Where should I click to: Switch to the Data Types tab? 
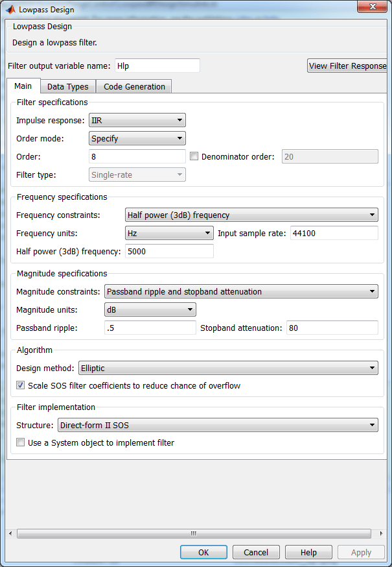point(68,86)
